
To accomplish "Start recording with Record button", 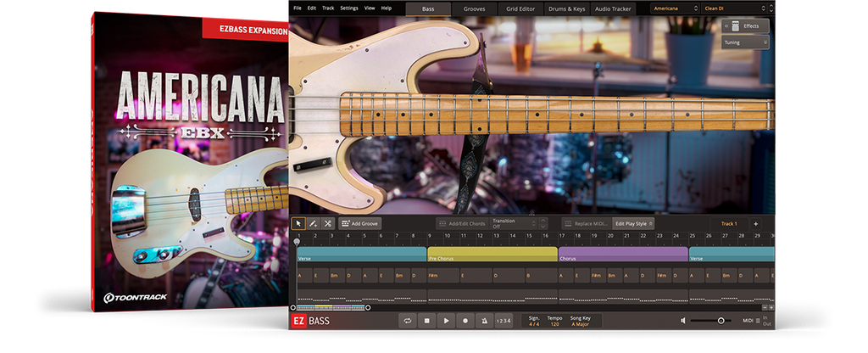I will [465, 320].
